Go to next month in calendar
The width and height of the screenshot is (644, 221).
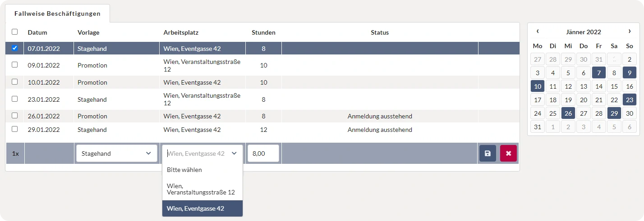629,32
